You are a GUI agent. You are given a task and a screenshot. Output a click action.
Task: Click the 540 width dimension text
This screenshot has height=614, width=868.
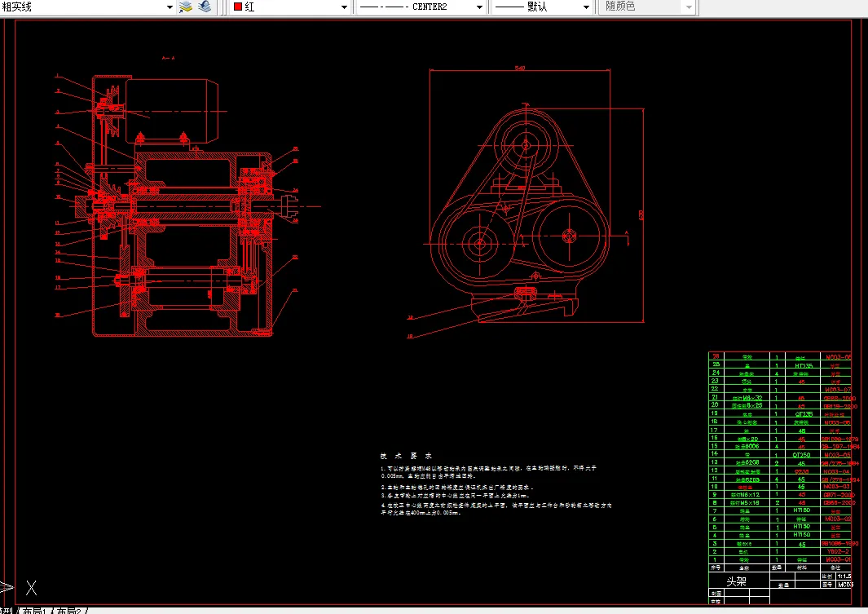point(519,68)
